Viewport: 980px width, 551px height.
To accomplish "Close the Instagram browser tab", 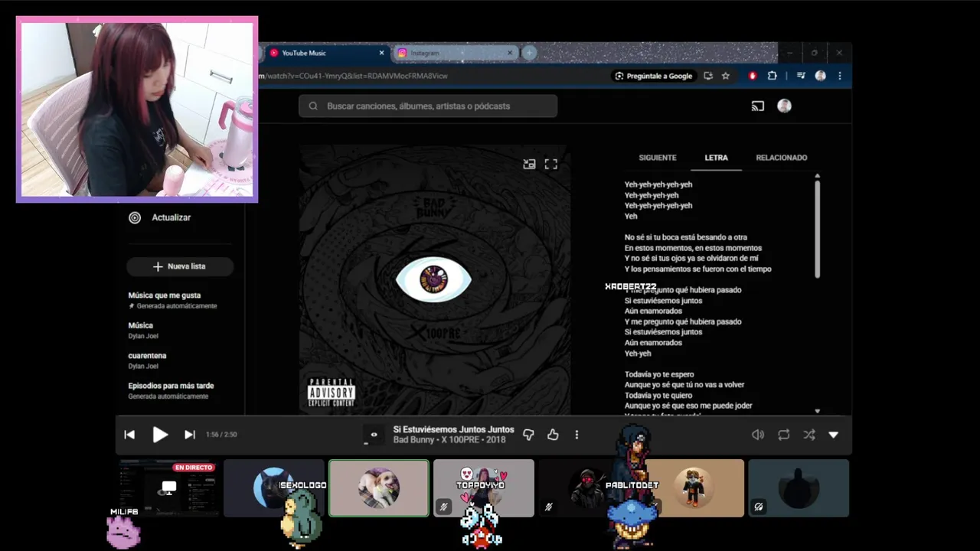I will [511, 53].
